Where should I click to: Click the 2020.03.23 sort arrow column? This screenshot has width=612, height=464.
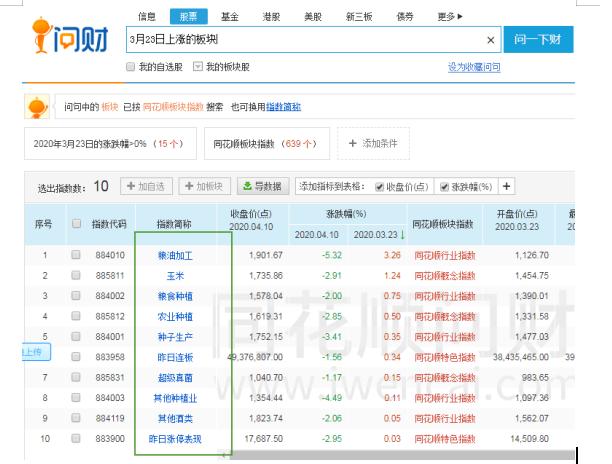378,235
